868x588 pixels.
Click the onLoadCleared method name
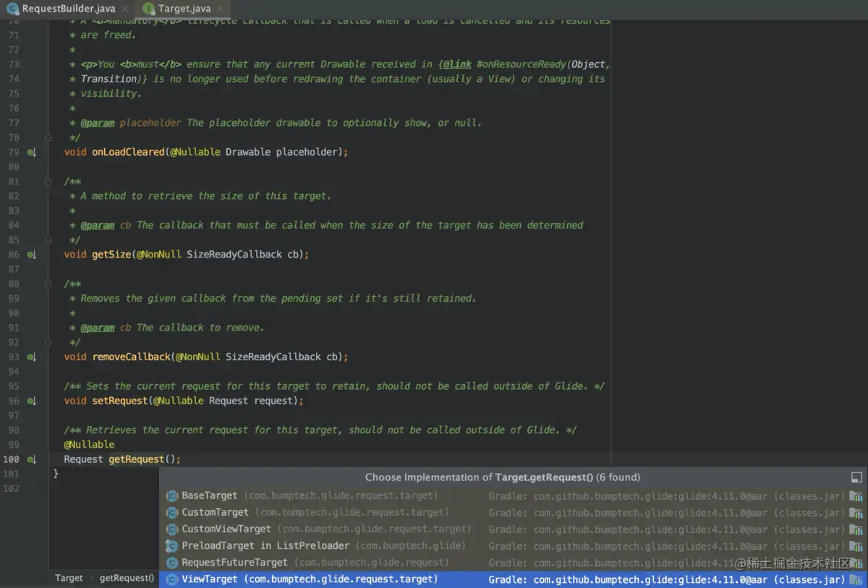pyautogui.click(x=128, y=153)
